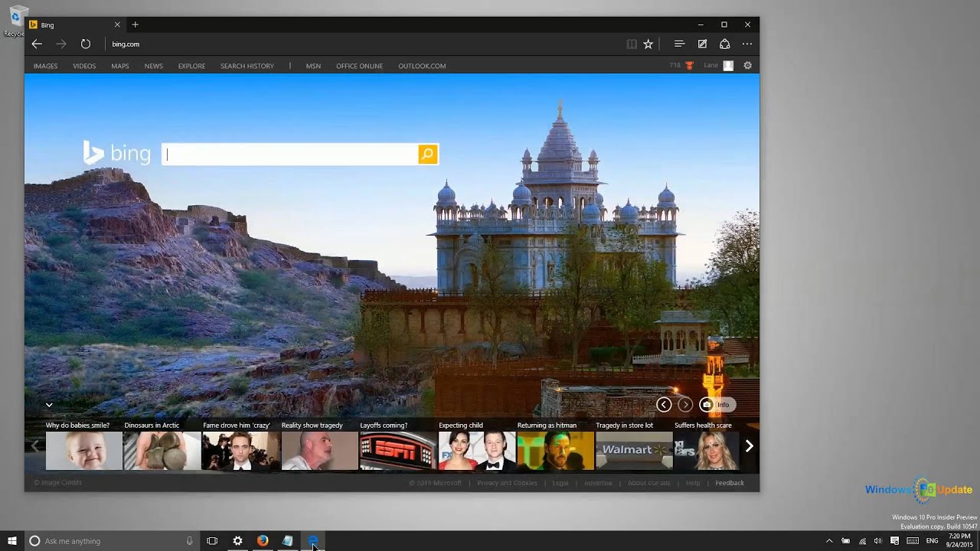Click Edge icon on taskbar
980x551 pixels.
(313, 541)
